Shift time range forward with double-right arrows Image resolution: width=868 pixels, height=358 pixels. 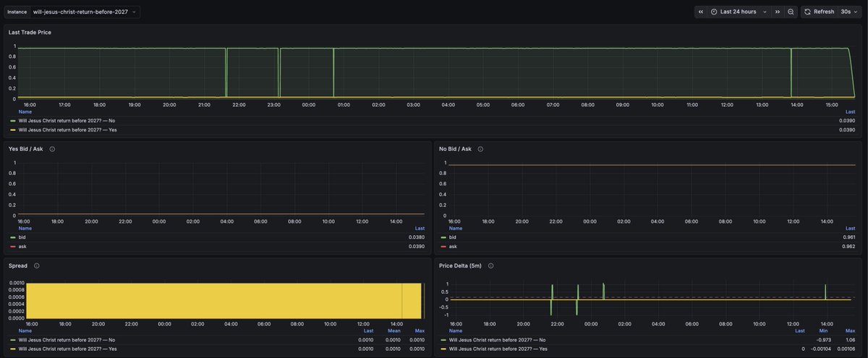coord(778,12)
